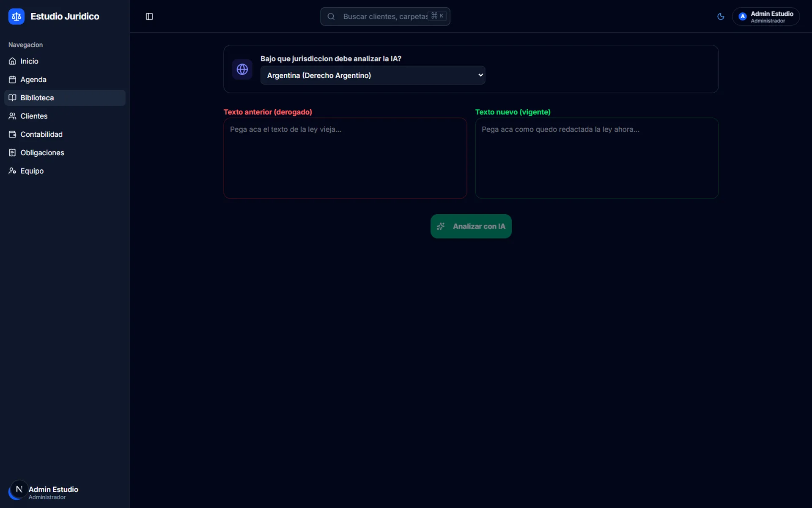Click the globe jurisdiction icon

[x=242, y=69]
